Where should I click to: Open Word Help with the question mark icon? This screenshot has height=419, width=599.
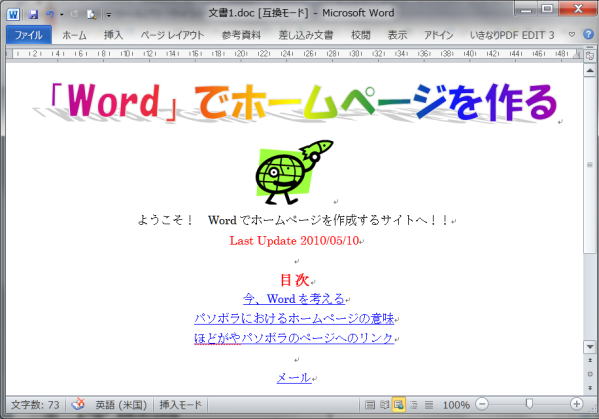tap(588, 35)
